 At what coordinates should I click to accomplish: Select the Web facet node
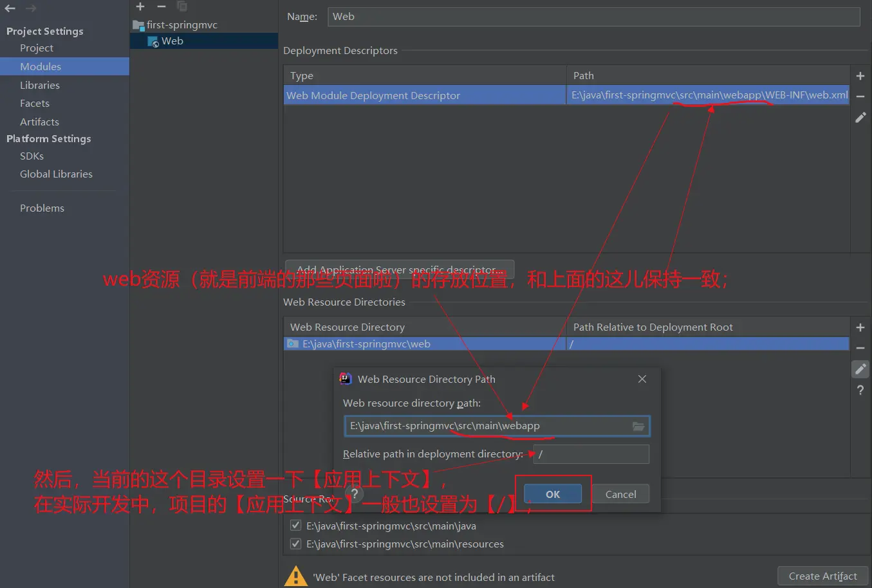pyautogui.click(x=172, y=41)
